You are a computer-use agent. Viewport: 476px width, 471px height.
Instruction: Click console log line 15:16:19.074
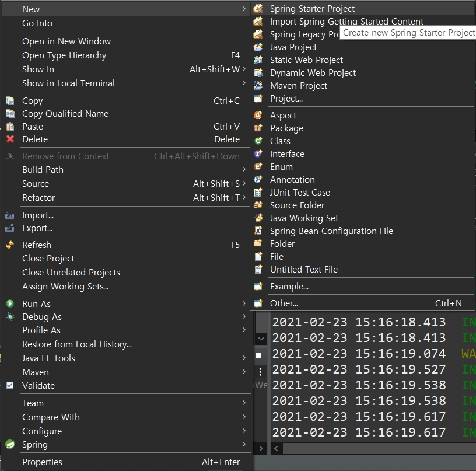click(x=373, y=354)
